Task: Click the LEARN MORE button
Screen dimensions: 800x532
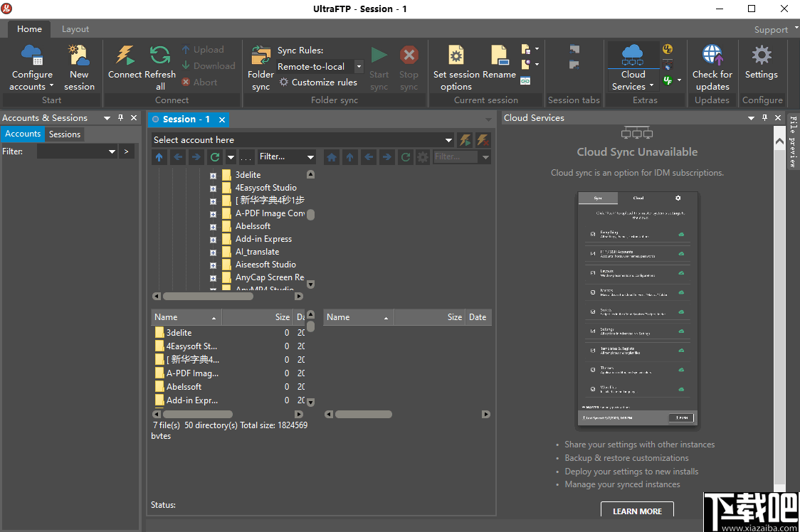Action: [637, 511]
